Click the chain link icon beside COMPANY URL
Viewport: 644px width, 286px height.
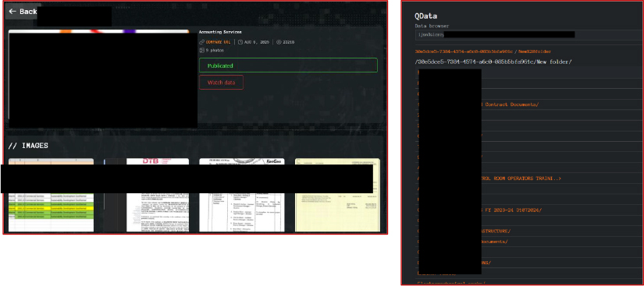pyautogui.click(x=201, y=42)
